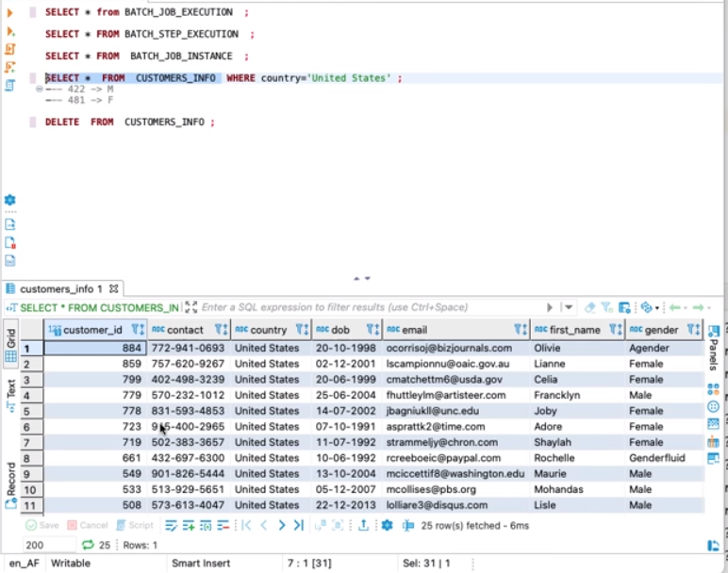Click the custom filters table icon

coord(624,307)
